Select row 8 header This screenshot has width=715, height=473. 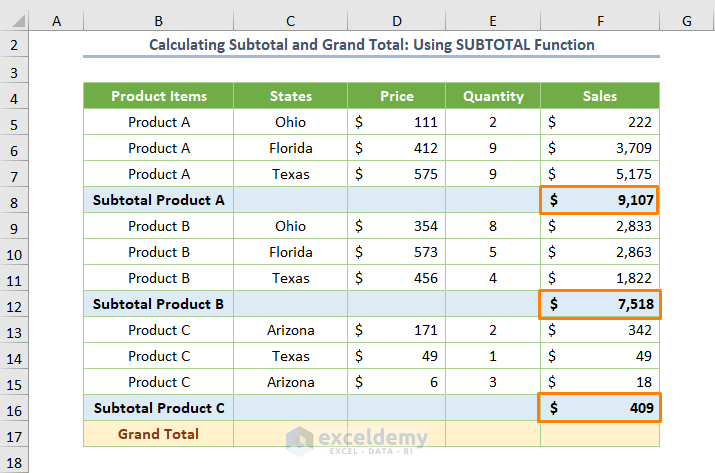[x=14, y=202]
